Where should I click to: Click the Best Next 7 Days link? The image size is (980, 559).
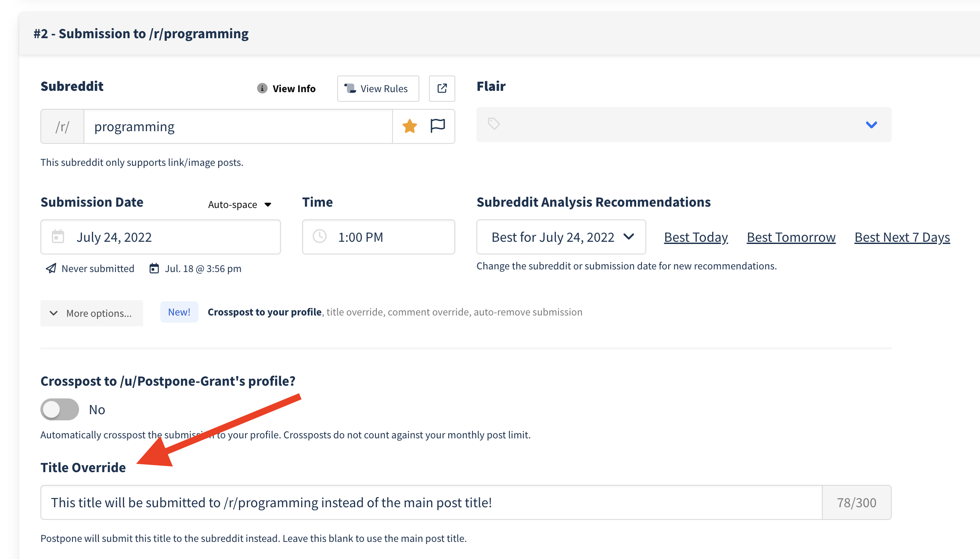pos(902,237)
